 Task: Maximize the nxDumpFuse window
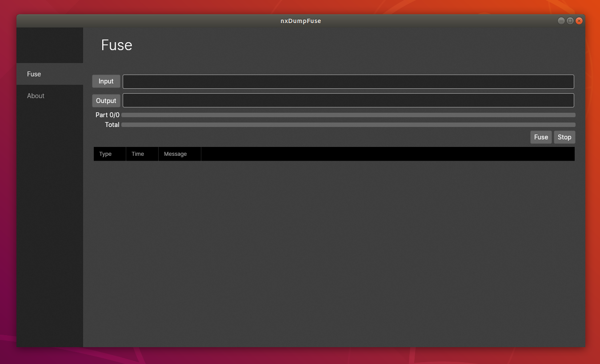570,21
